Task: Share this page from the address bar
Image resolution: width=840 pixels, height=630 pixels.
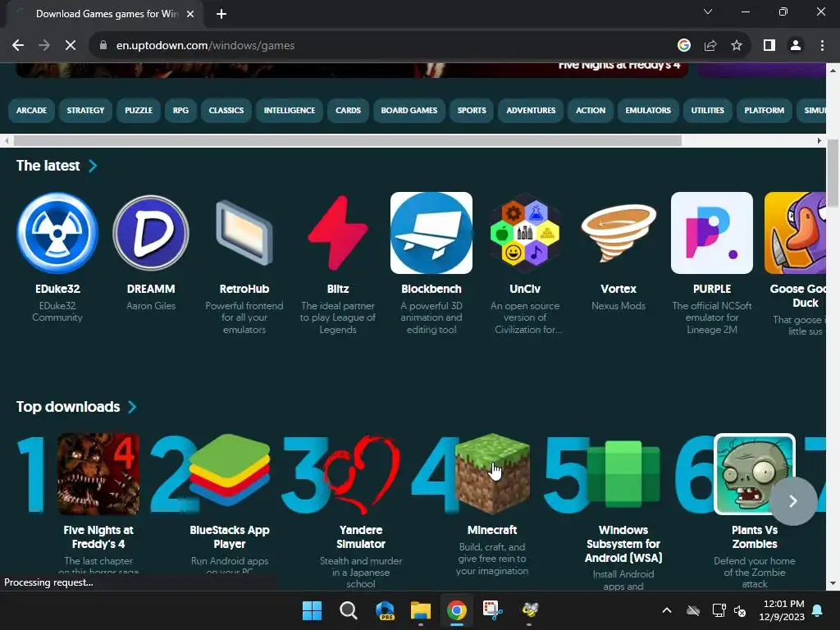Action: 710,46
